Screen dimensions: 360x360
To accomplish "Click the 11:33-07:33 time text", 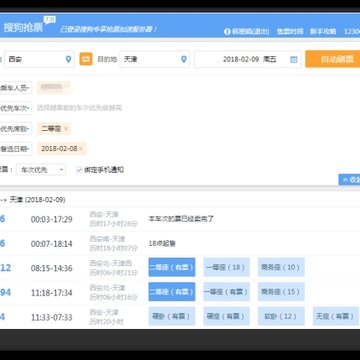I will click(x=52, y=317).
